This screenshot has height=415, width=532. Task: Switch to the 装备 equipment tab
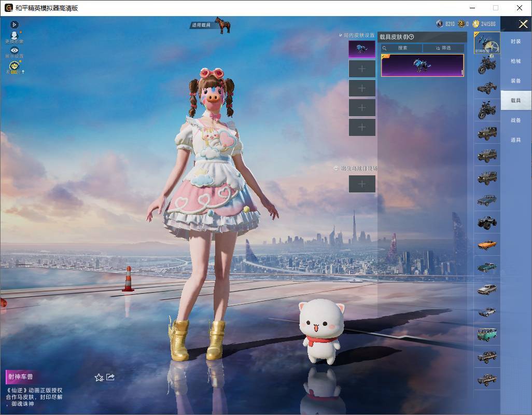[516, 81]
